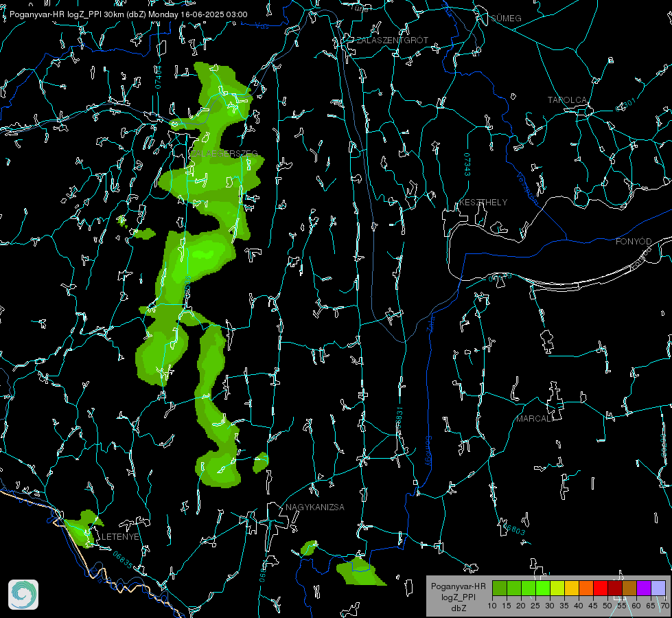Click the NAGYKANIZSA city label
Viewport: 672px width, 618px height.
point(315,507)
